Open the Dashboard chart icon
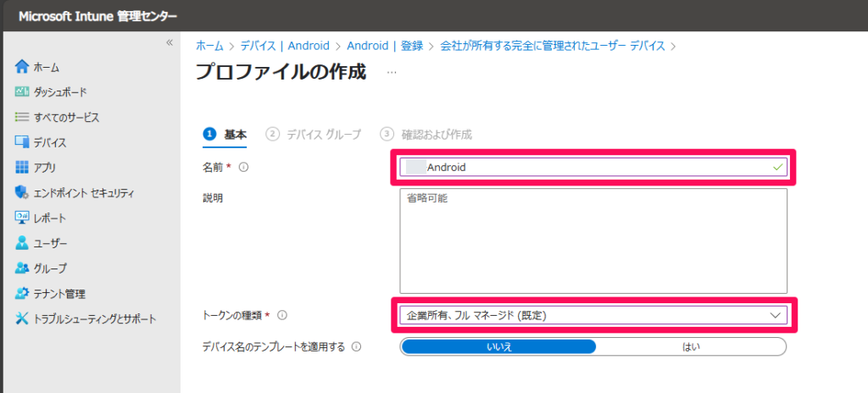This screenshot has height=393, width=868. 22,91
